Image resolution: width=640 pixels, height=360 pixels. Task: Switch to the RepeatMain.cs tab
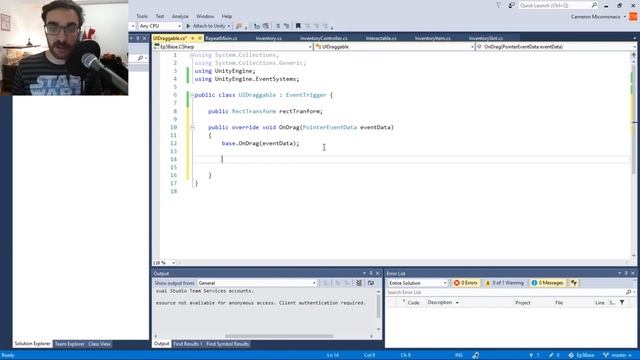(221, 38)
